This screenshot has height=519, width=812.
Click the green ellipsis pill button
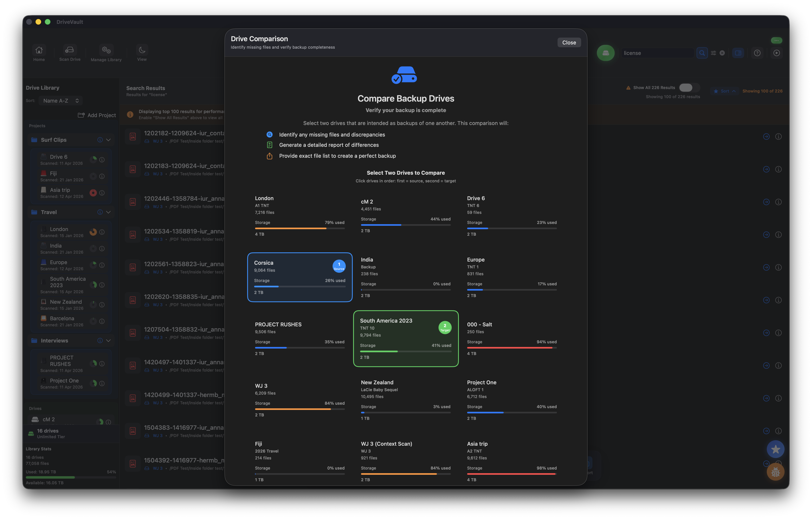tap(776, 41)
